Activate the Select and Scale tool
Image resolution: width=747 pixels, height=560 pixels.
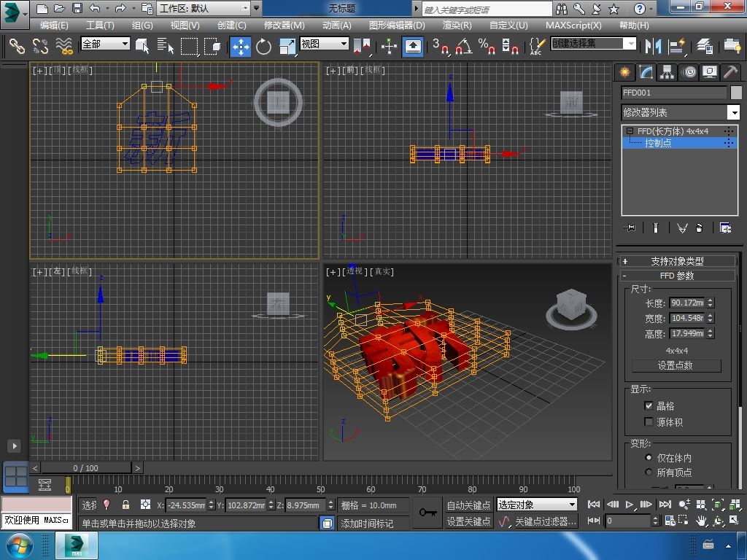[x=287, y=46]
